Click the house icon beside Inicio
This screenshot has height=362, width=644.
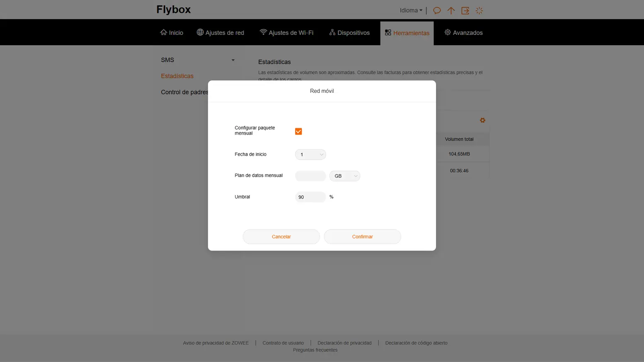[x=164, y=32]
